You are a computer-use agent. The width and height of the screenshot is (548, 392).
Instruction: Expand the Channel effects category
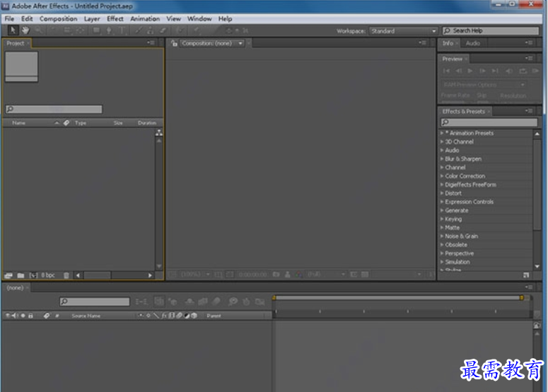click(442, 167)
